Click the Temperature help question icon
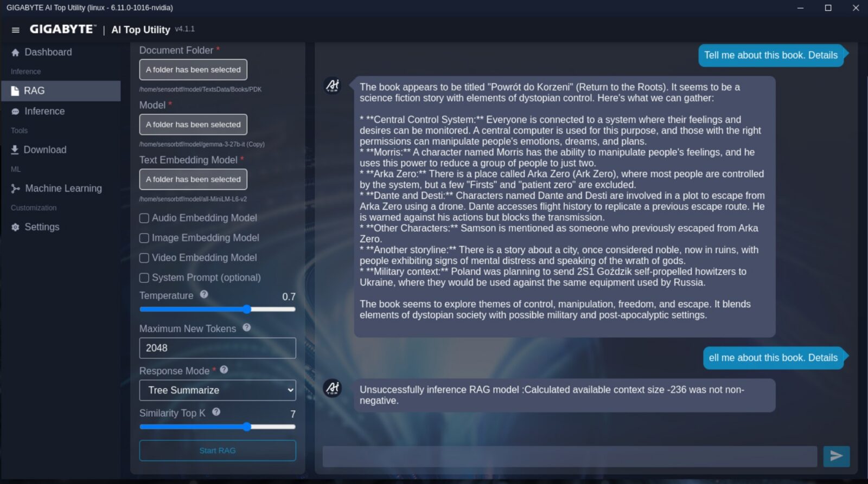 pyautogui.click(x=204, y=294)
